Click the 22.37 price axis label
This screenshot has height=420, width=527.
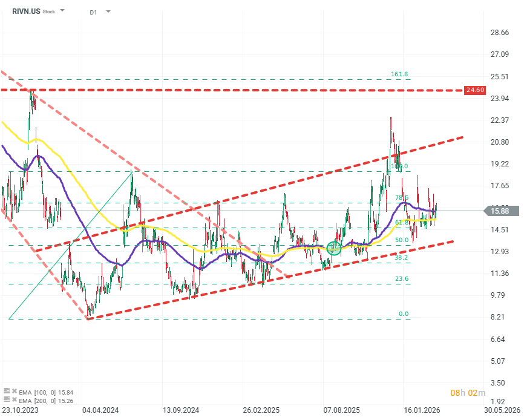[500, 120]
